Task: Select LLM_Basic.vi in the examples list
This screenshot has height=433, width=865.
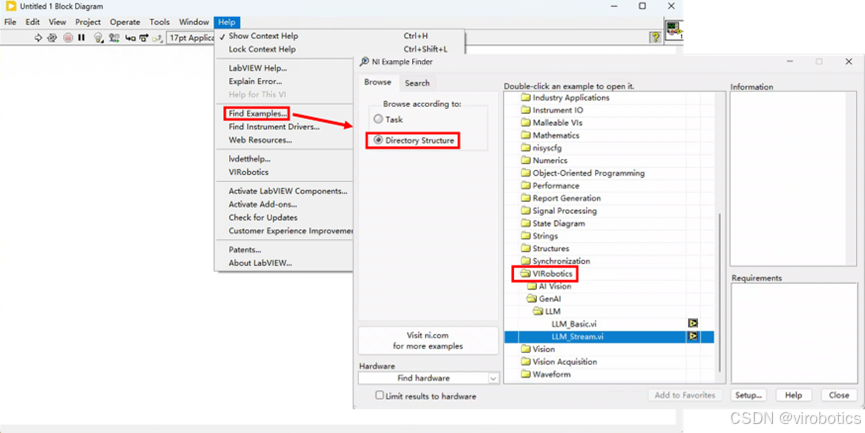Action: pos(574,324)
